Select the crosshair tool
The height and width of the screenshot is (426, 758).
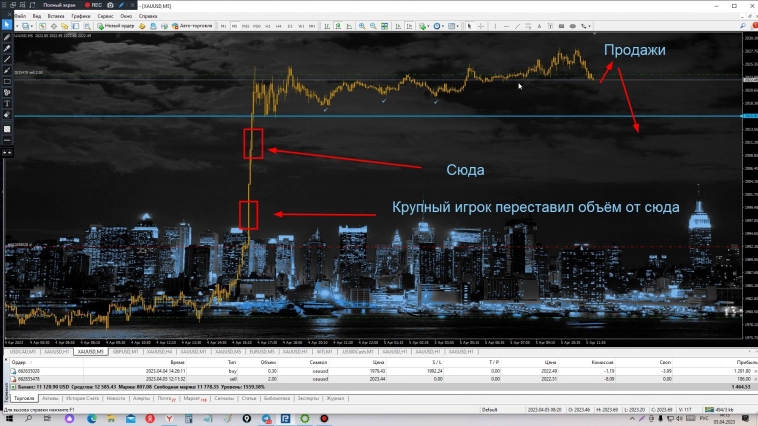click(x=481, y=26)
